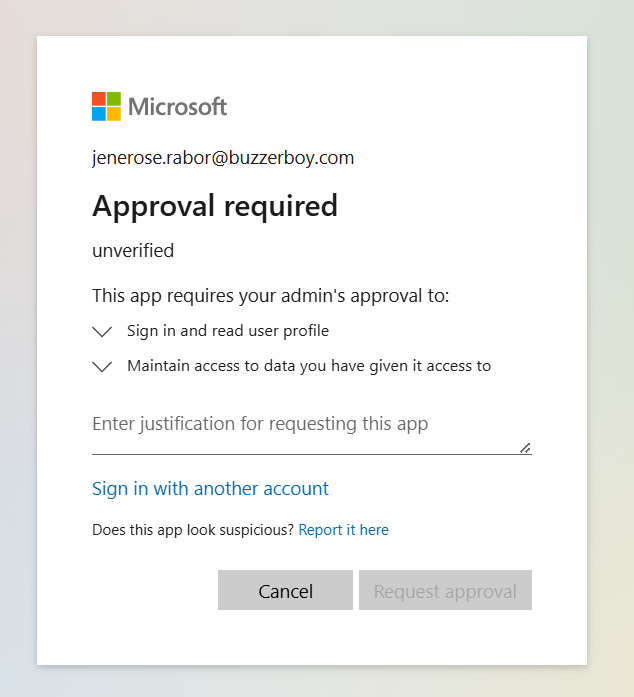Click the red square in Microsoft logo

click(99, 99)
